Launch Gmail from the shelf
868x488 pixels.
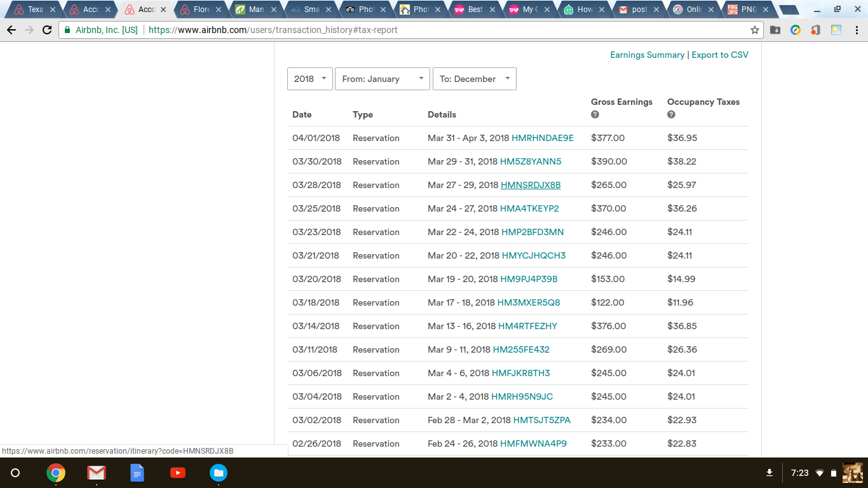click(x=97, y=473)
